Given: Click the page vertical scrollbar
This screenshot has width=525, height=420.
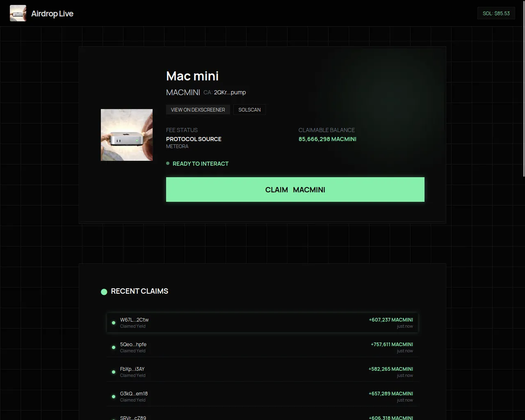Looking at the screenshot, I should (x=523, y=89).
